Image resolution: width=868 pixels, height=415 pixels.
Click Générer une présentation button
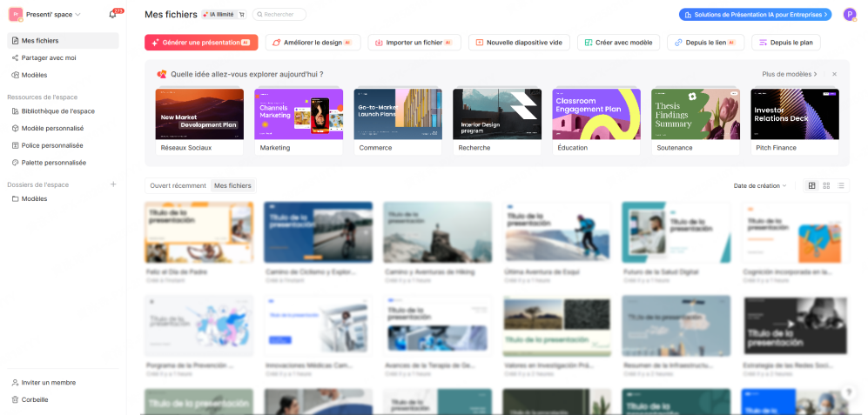click(x=201, y=43)
